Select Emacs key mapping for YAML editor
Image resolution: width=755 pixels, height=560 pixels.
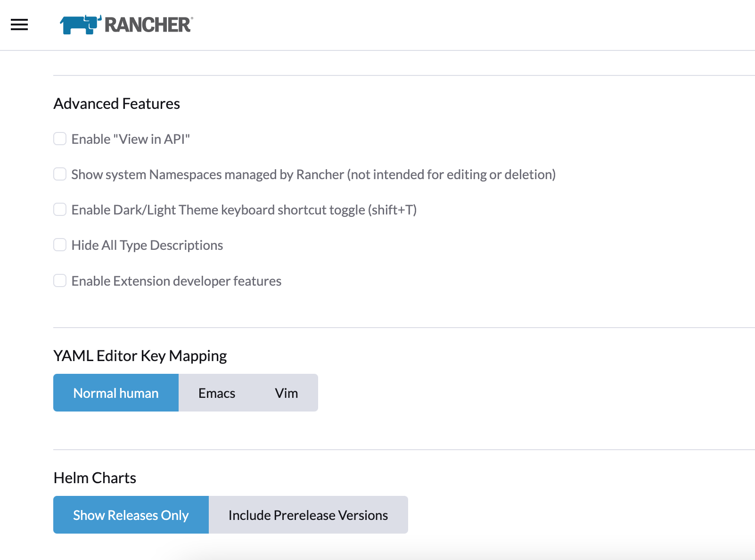[x=216, y=393]
